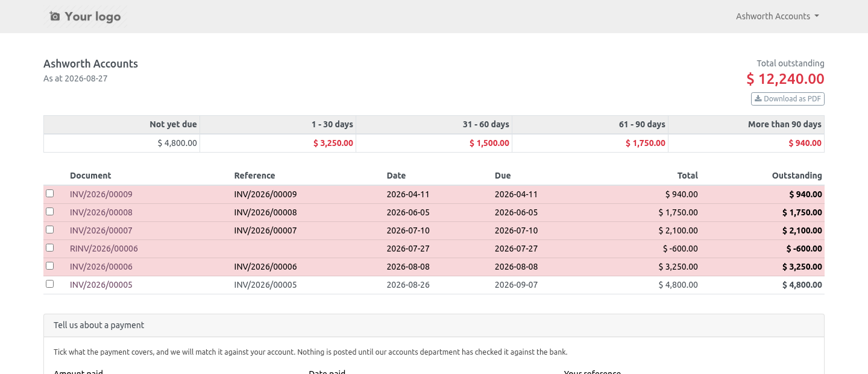Click the camera icon in Your logo
Screen dimensions: 868x374
(55, 16)
